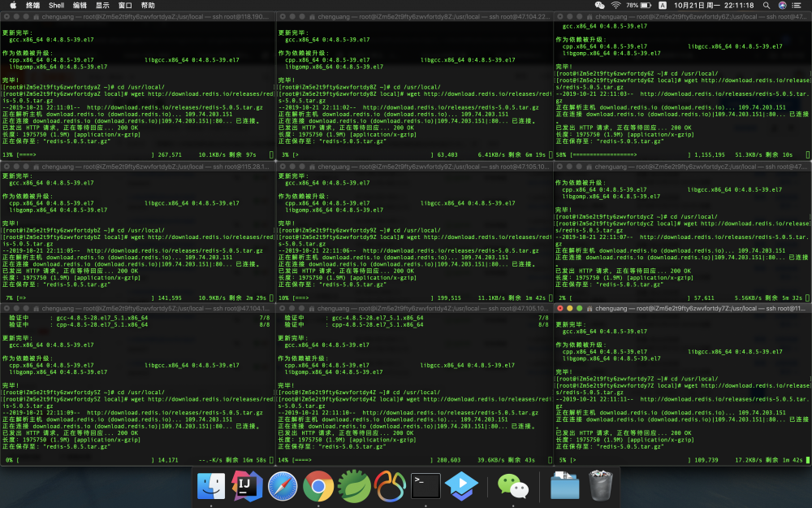The width and height of the screenshot is (812, 508).
Task: Open the Downloads folder stack in dock
Action: point(564,485)
